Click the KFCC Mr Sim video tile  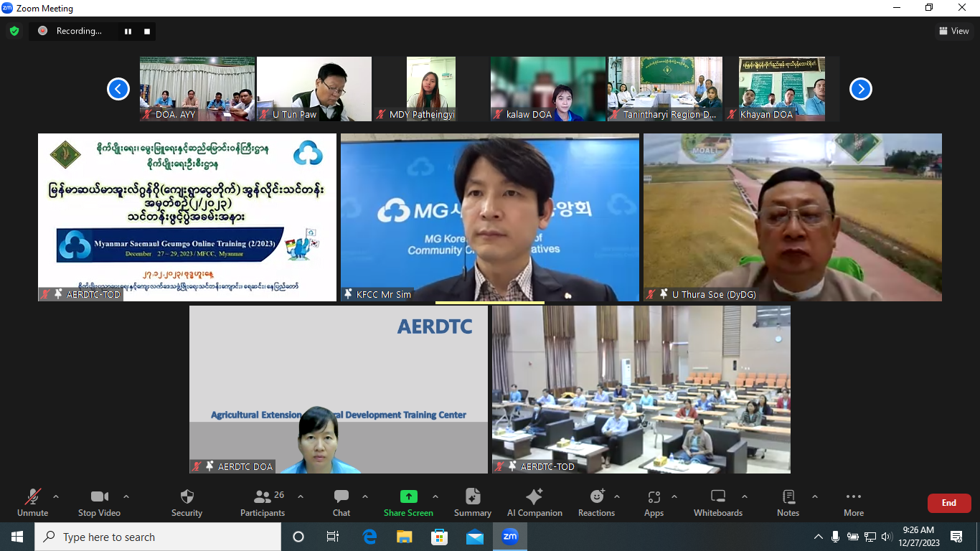(490, 217)
